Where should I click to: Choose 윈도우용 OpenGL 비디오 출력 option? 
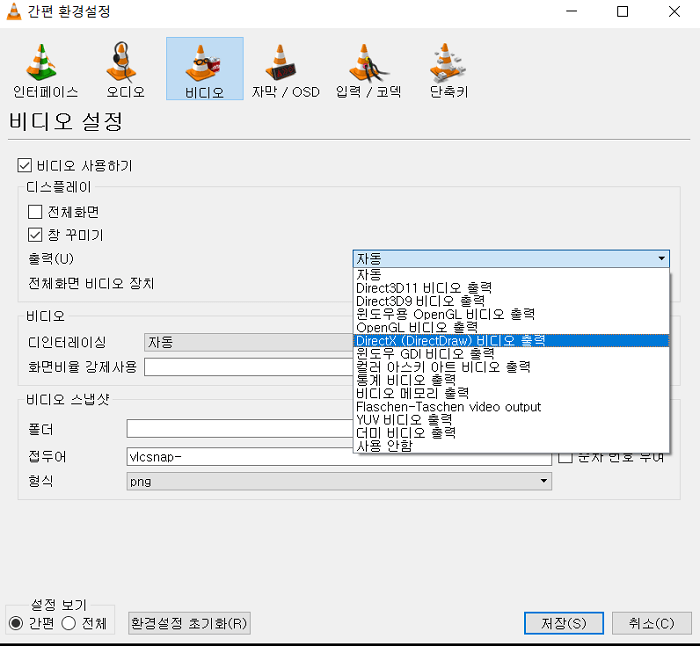pyautogui.click(x=511, y=314)
